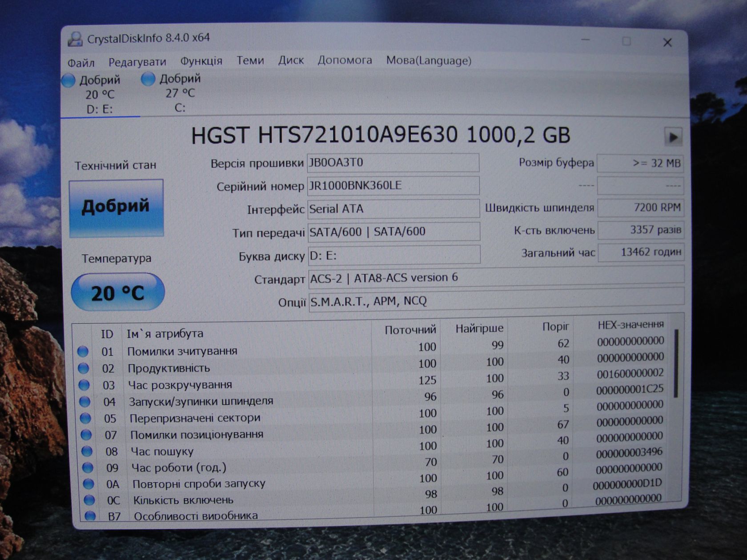Open the Диск menu

(291, 60)
